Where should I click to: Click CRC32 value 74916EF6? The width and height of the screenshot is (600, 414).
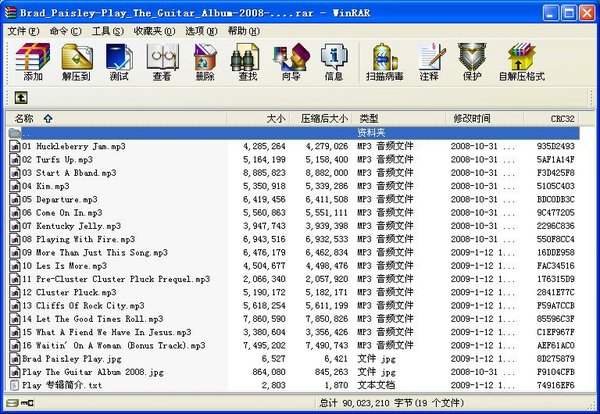pos(556,385)
